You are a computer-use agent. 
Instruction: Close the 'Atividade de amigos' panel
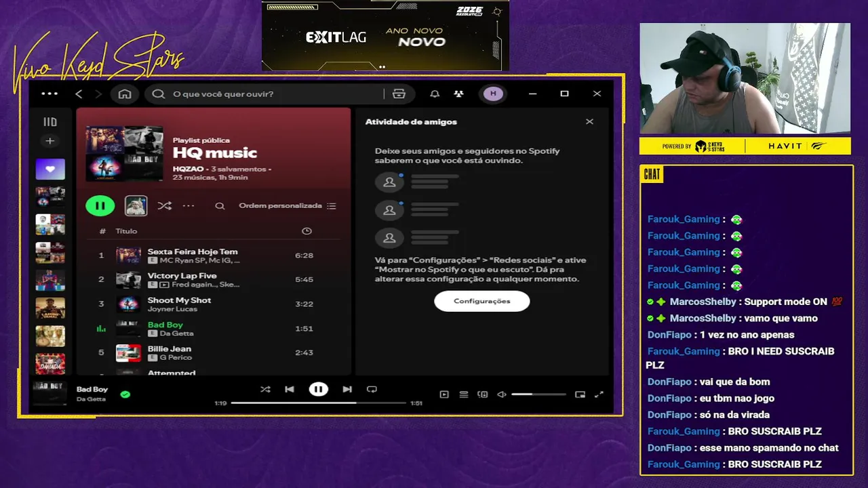(x=589, y=121)
